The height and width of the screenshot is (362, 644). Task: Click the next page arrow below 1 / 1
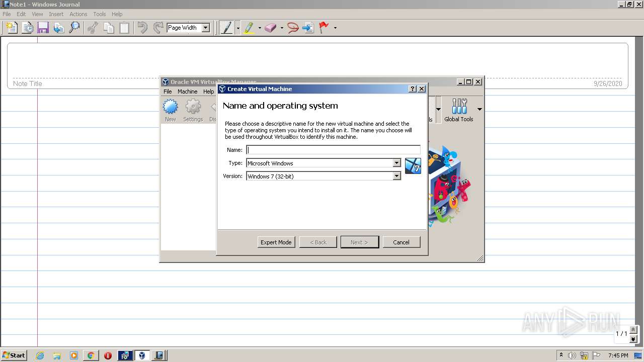click(633, 339)
